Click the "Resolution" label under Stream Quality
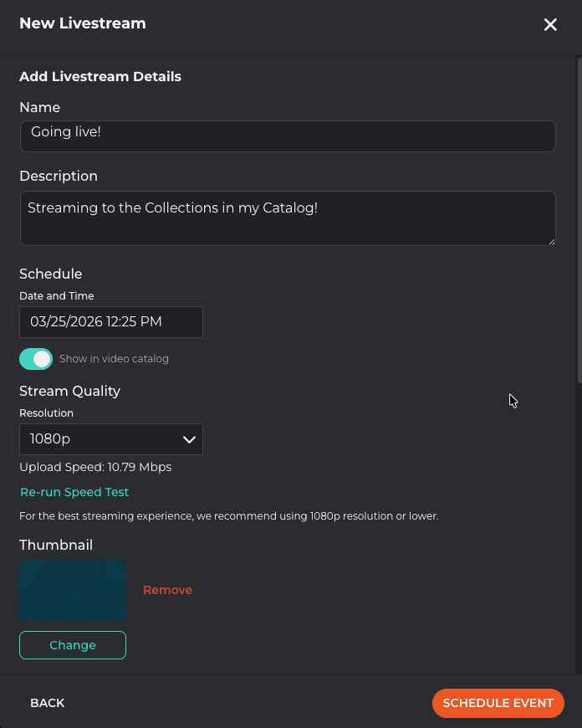The width and height of the screenshot is (582, 728). [x=47, y=413]
